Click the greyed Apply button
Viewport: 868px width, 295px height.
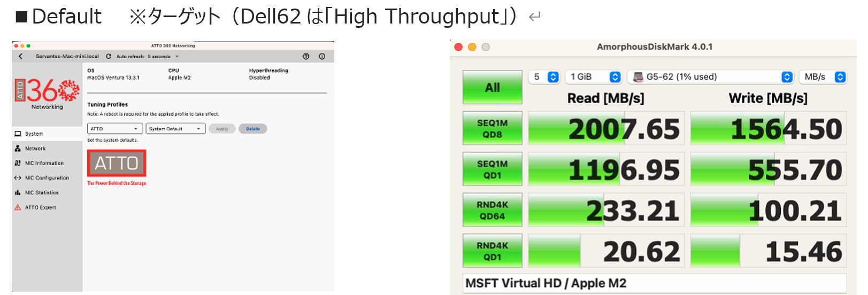[222, 129]
